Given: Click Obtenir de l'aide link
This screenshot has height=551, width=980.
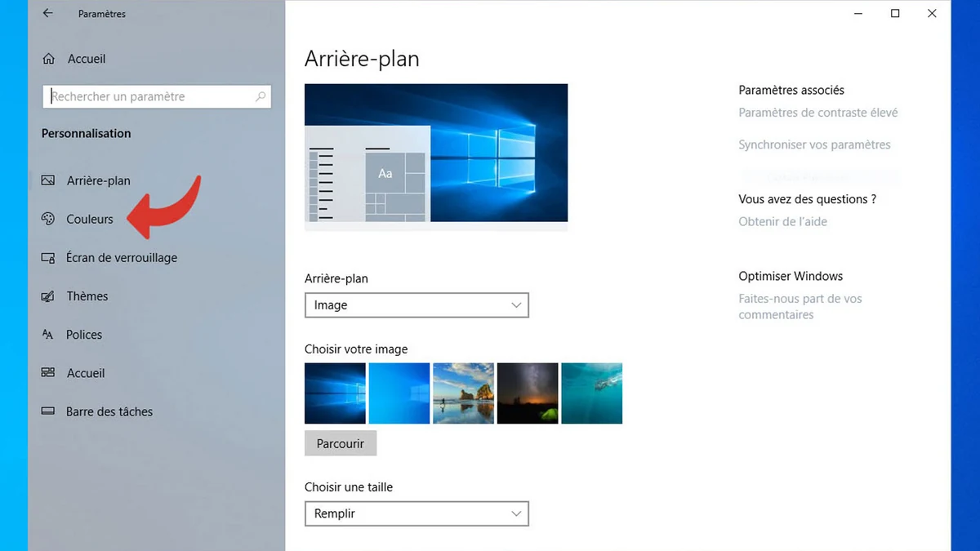Looking at the screenshot, I should 782,221.
